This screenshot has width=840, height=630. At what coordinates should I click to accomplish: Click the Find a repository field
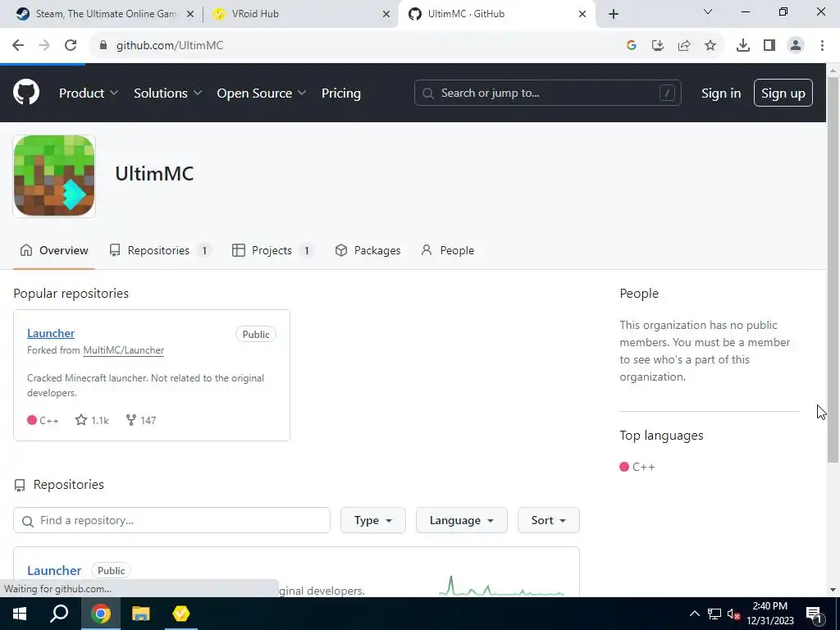tap(172, 520)
